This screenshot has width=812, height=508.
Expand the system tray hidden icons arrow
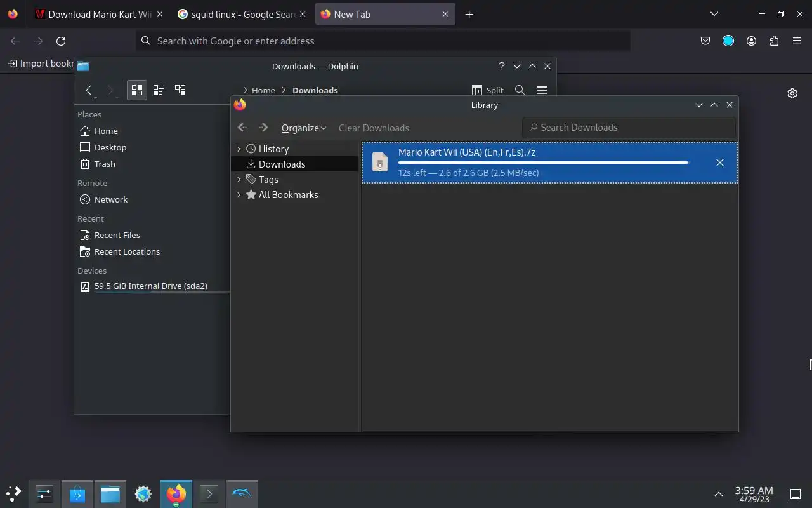[718, 493]
